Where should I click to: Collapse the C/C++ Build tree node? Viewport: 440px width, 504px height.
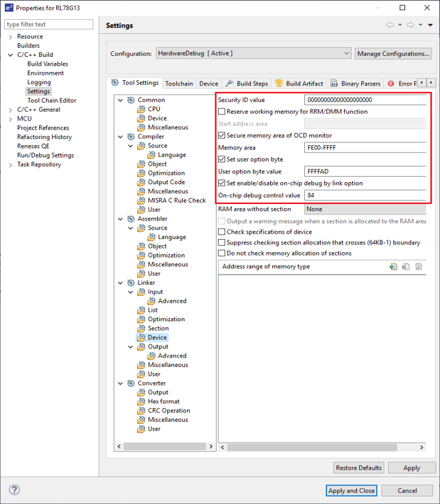pyautogui.click(x=10, y=55)
